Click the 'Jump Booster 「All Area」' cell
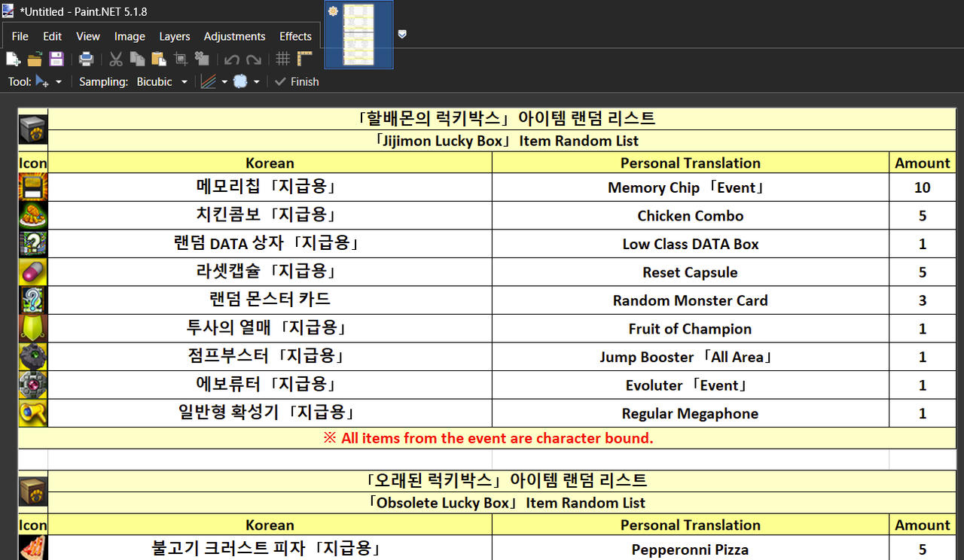Image resolution: width=964 pixels, height=560 pixels. (691, 357)
